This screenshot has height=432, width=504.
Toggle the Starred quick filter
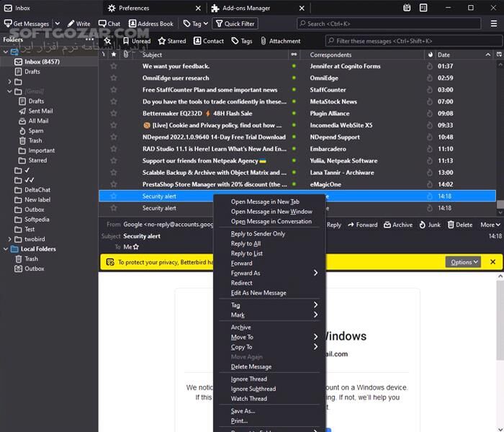point(172,41)
